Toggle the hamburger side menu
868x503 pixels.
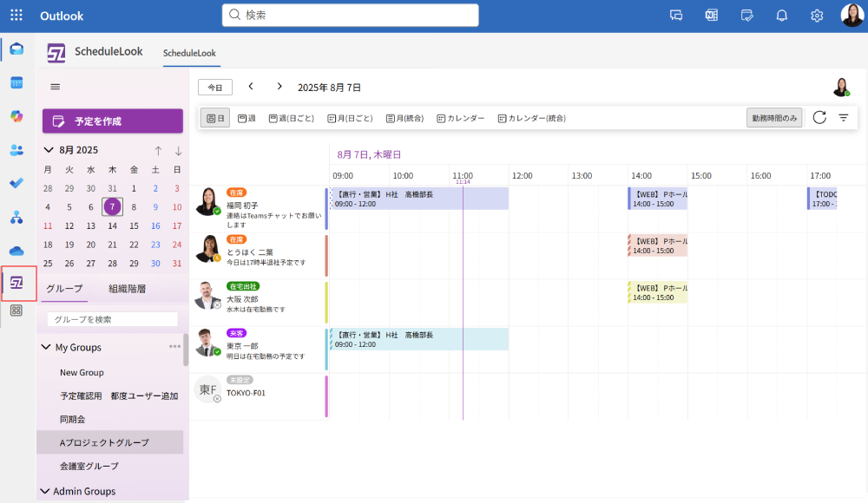coord(55,87)
